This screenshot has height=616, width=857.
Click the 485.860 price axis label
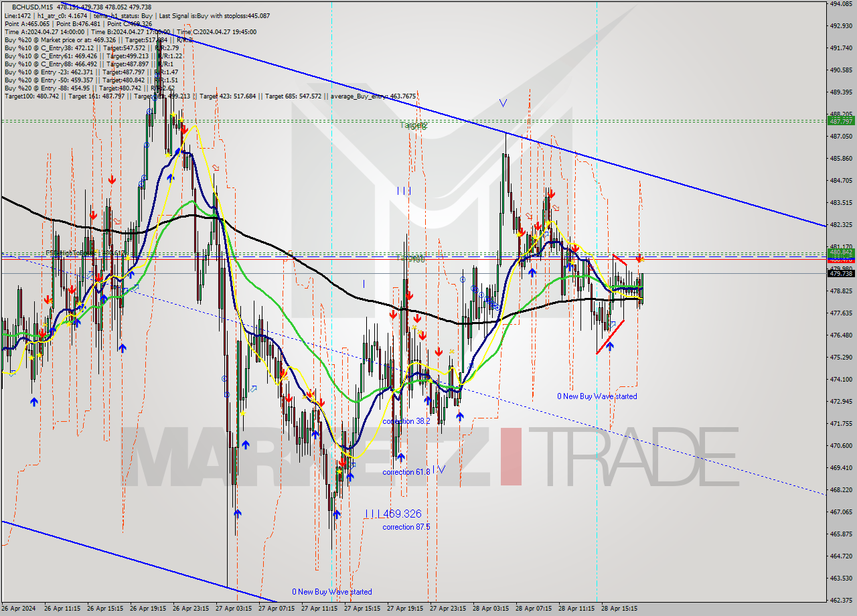point(840,158)
